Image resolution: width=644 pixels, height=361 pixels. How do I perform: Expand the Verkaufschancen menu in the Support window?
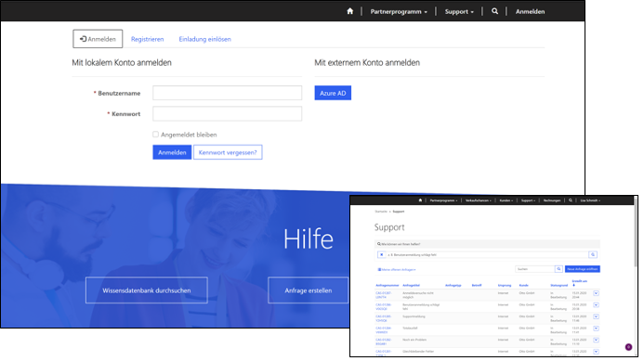[478, 200]
